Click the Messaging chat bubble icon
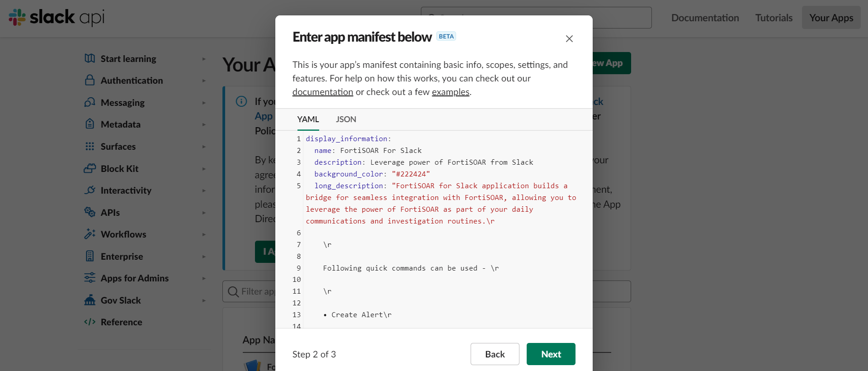868x371 pixels. pos(90,102)
